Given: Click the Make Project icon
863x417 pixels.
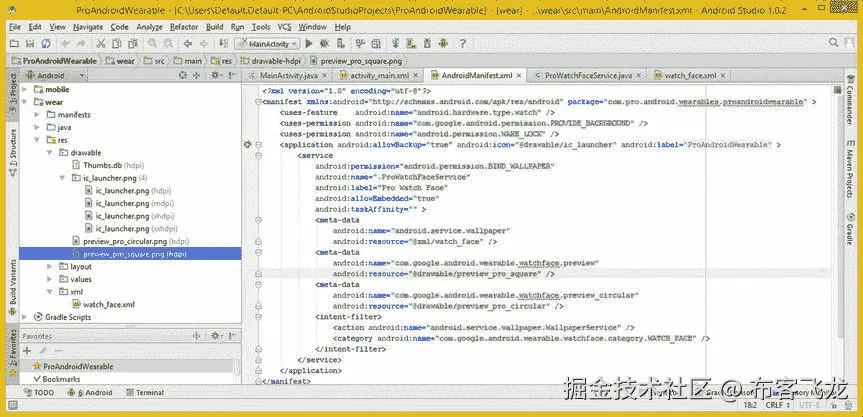Looking at the screenshot, I should (223, 43).
